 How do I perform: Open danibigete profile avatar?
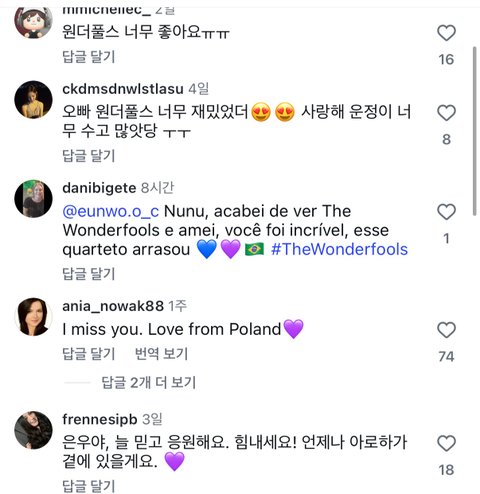[x=33, y=199]
